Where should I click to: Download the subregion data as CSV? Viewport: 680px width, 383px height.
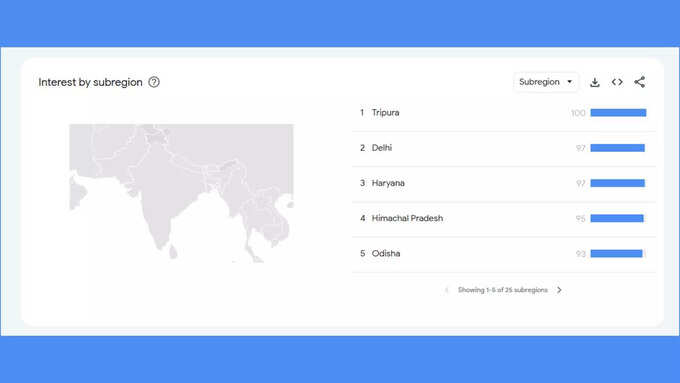(595, 82)
